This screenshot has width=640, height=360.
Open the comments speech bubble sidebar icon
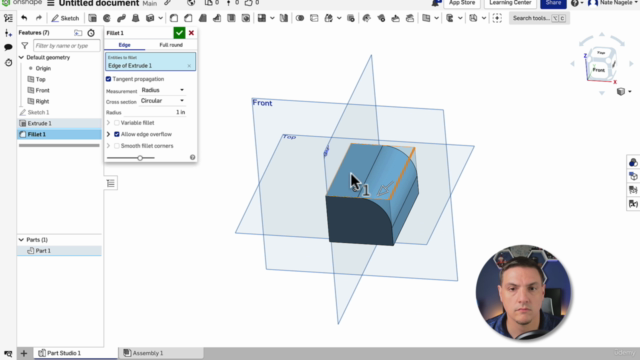pyautogui.click(x=8, y=47)
